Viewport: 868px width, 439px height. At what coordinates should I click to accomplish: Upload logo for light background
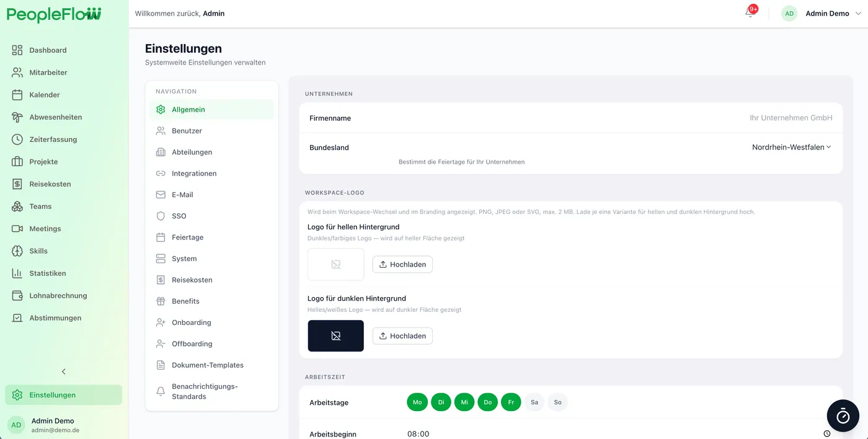tap(402, 265)
